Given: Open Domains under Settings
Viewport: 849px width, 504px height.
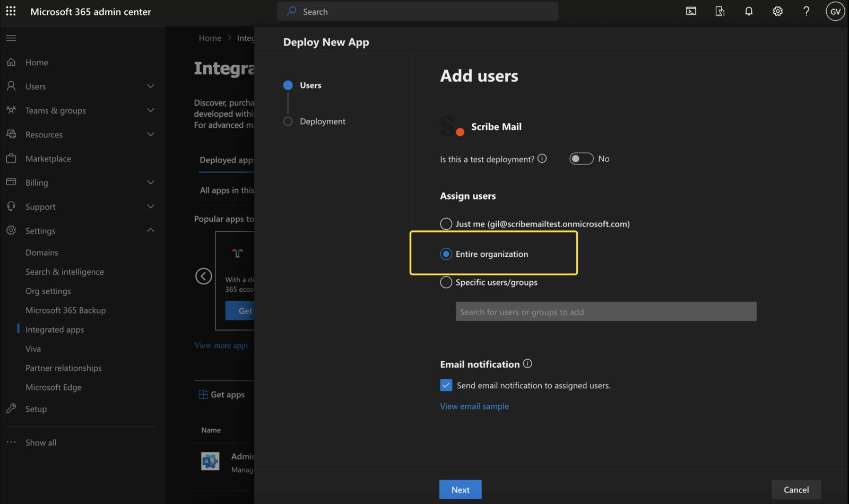Looking at the screenshot, I should [42, 253].
